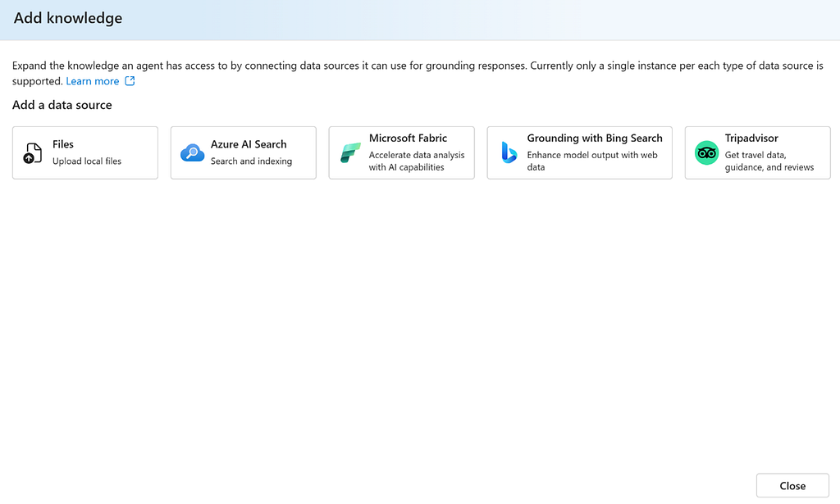
Task: Click 'Upload local files' description
Action: click(87, 161)
